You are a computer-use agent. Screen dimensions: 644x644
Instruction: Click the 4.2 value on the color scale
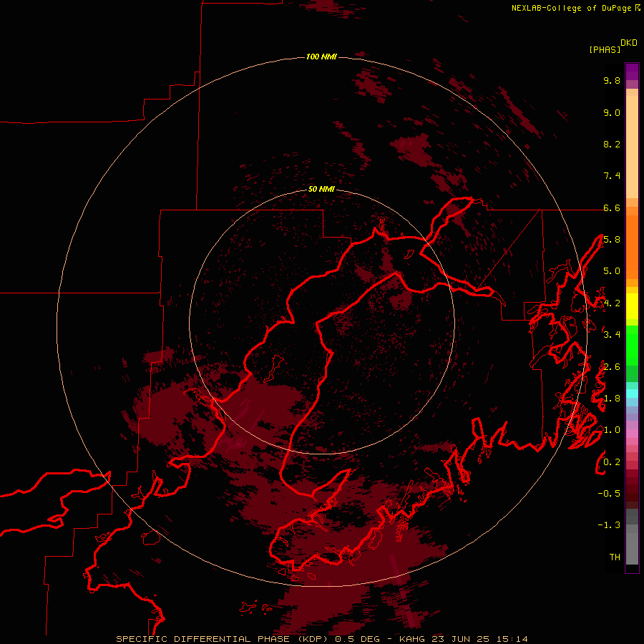[x=612, y=303]
